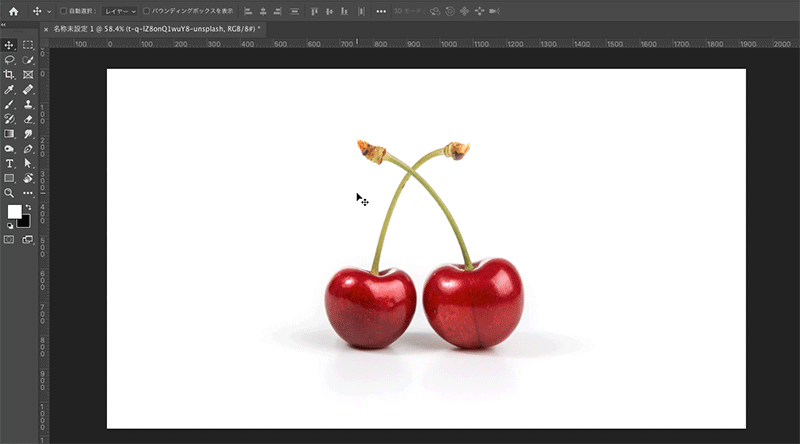
Task: Open the Edit Toolbar three-dots button
Action: point(28,193)
